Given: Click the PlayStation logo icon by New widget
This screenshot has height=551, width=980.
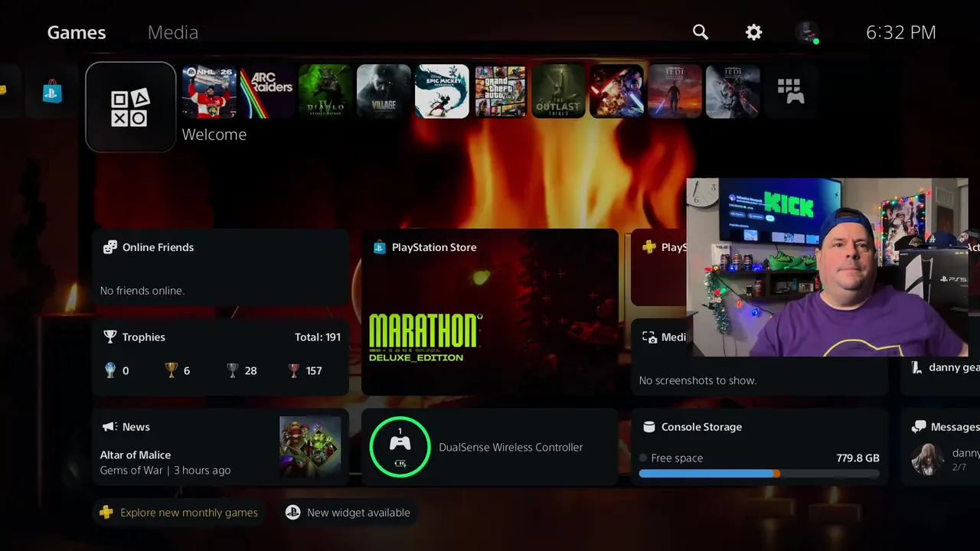Looking at the screenshot, I should [292, 513].
